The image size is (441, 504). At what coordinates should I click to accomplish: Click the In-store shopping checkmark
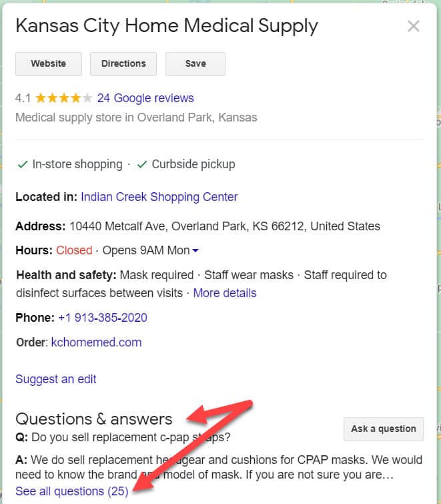(x=22, y=164)
